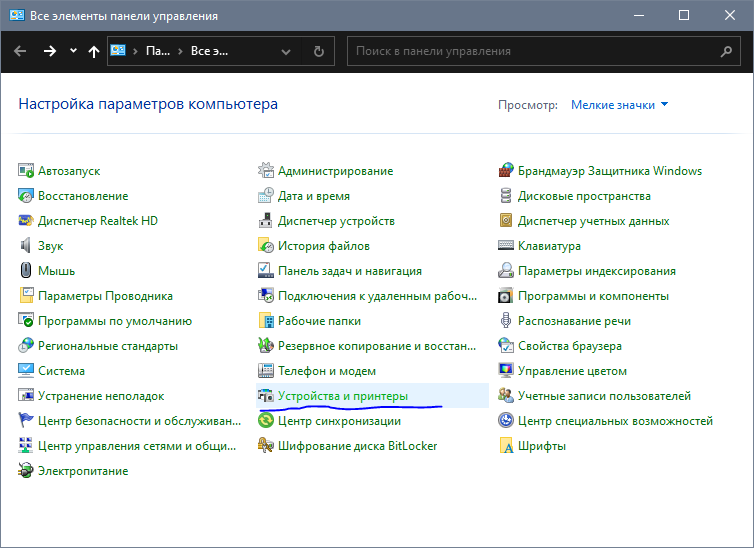The image size is (754, 548).
Task: Click Центр специальных возможностей link
Action: pos(616,421)
